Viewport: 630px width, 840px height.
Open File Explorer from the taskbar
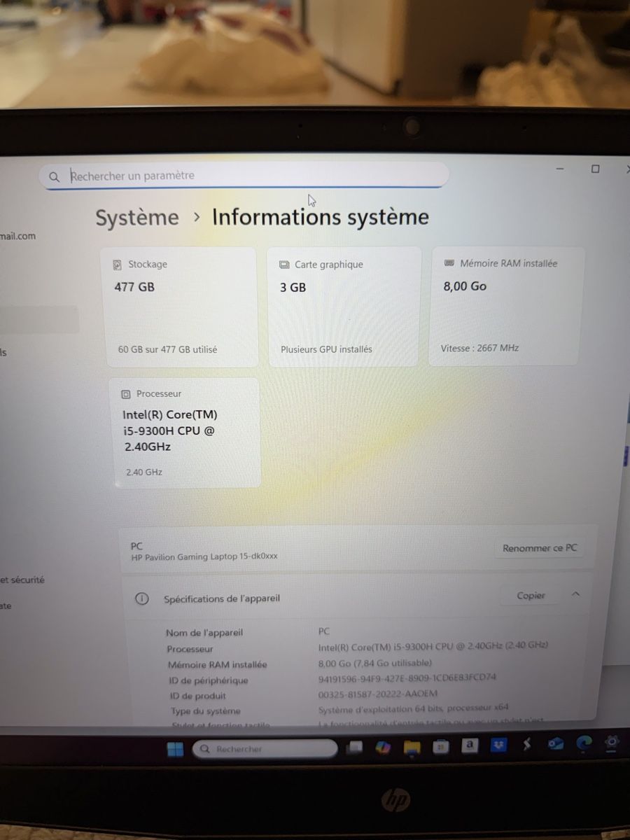(x=412, y=748)
